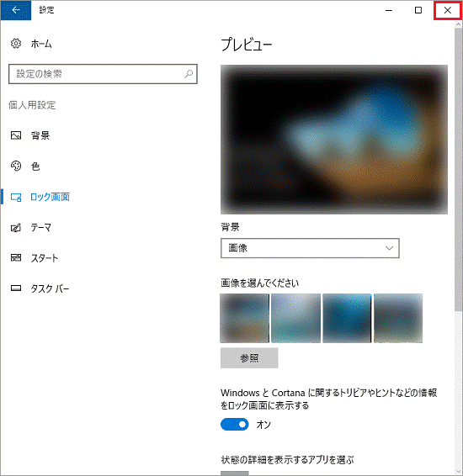This screenshot has height=476, width=463.
Task: Choose the first lock screen picture thumbnail
Action: click(245, 318)
